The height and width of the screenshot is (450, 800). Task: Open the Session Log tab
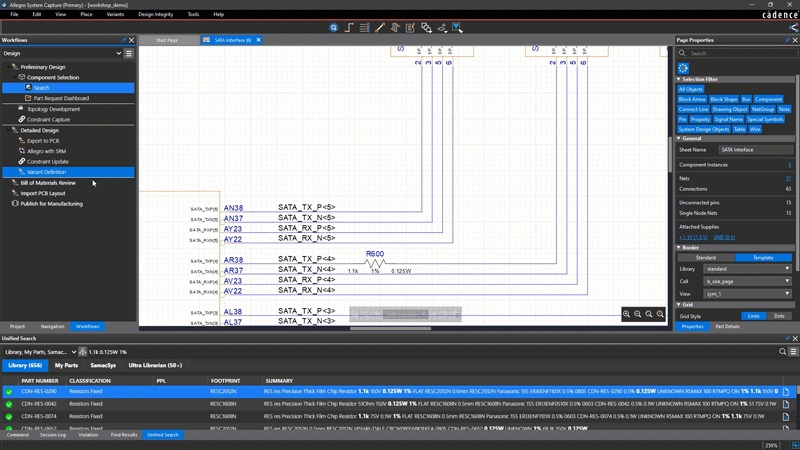[x=53, y=435]
